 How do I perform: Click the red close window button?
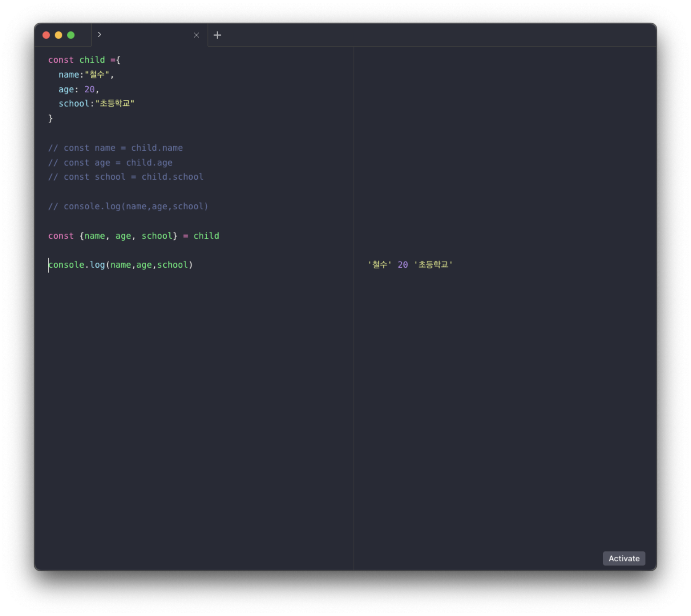click(x=46, y=35)
